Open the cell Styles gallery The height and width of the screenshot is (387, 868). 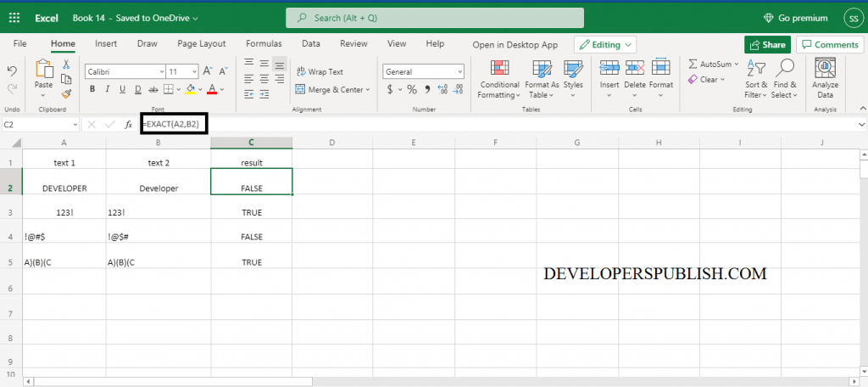point(573,79)
